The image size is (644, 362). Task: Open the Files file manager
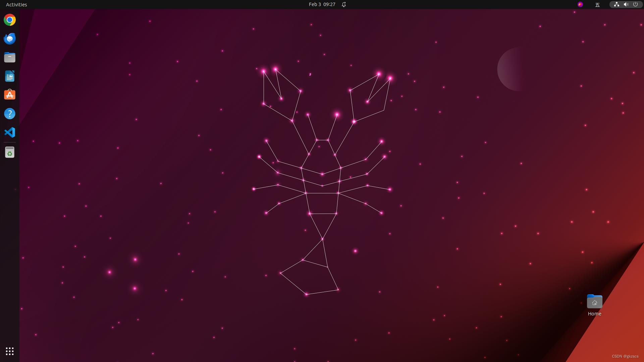coord(10,58)
